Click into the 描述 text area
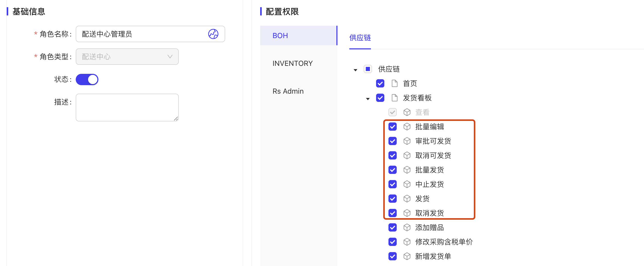This screenshot has width=644, height=266. pos(127,107)
